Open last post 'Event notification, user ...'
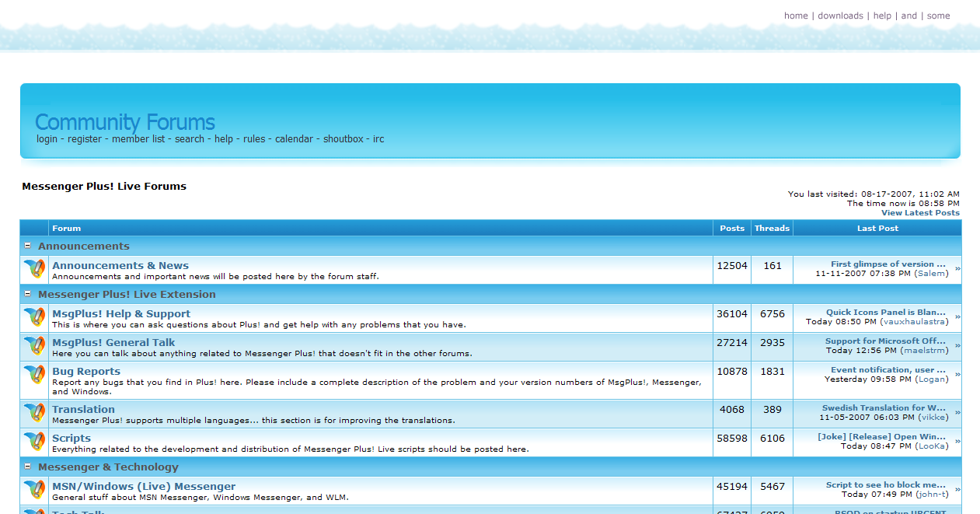 pyautogui.click(x=888, y=370)
